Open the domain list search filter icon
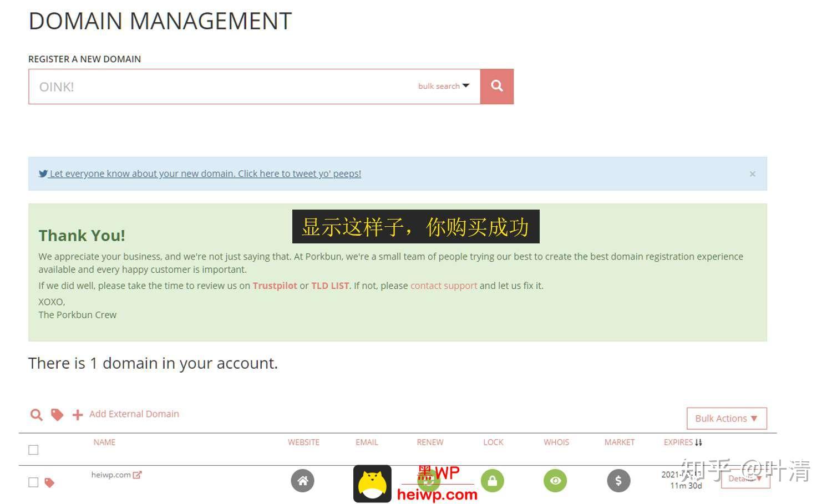Viewport: 832px width, 504px height. coord(36,415)
